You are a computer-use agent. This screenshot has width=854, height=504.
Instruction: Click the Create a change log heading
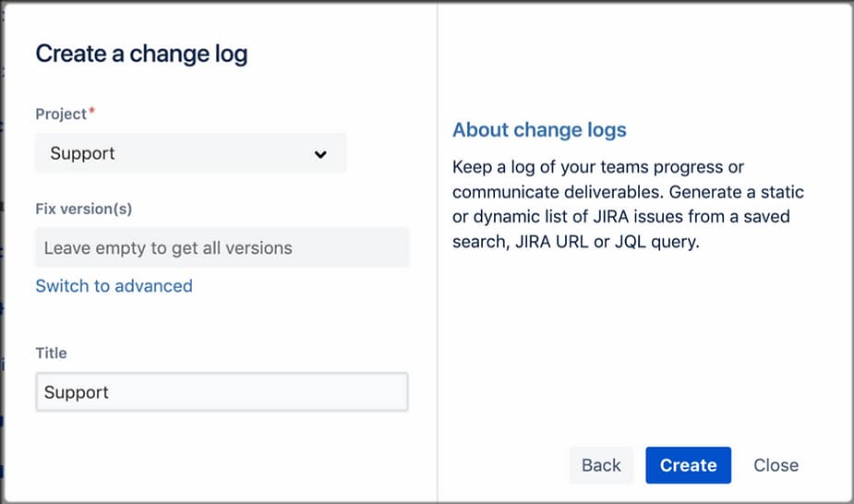141,54
